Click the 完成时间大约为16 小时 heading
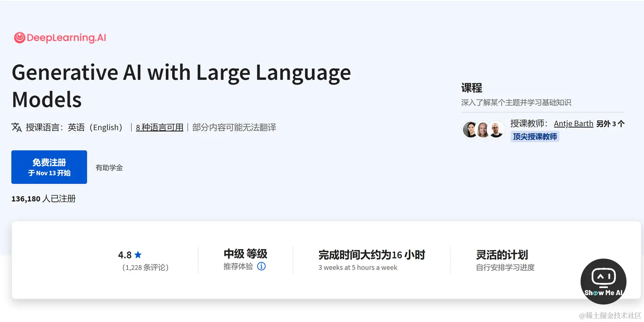 coord(371,255)
